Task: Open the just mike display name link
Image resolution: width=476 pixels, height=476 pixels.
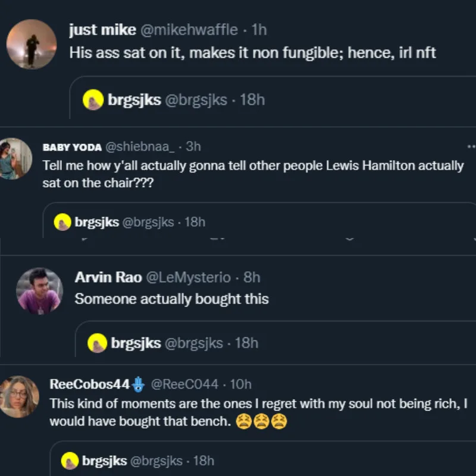Action: 102,30
